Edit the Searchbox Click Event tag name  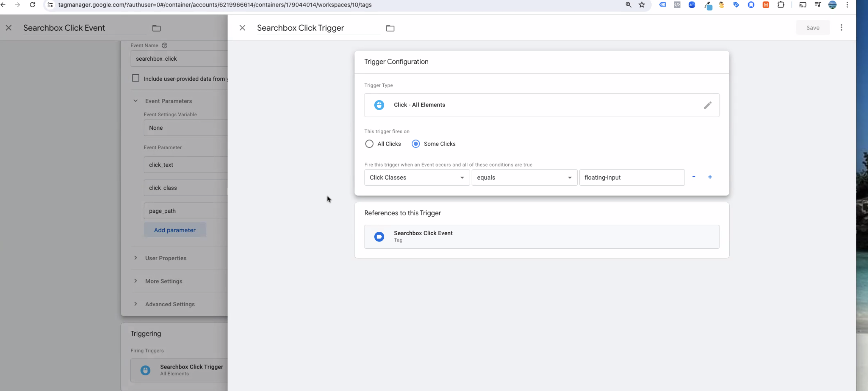[x=85, y=28]
